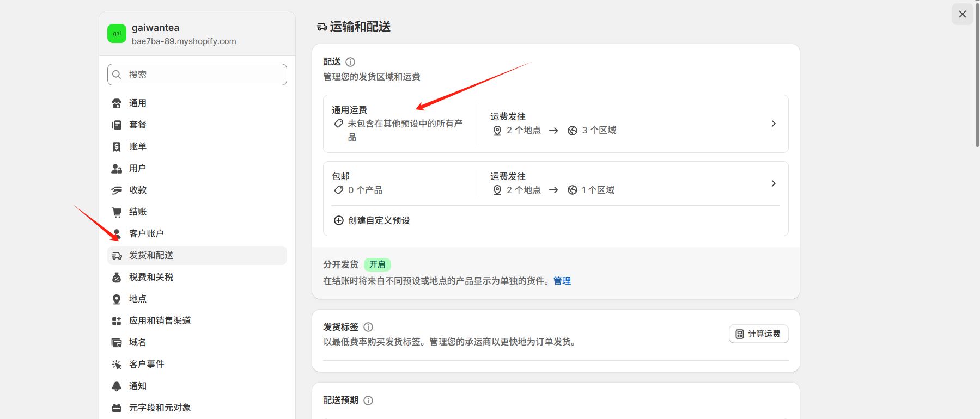Screen dimensions: 980x419
Task: Click the Domains (域名) icon
Action: click(x=117, y=343)
